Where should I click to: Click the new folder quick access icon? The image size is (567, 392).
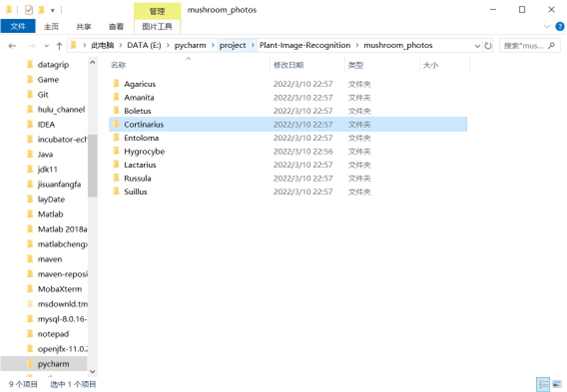[41, 10]
